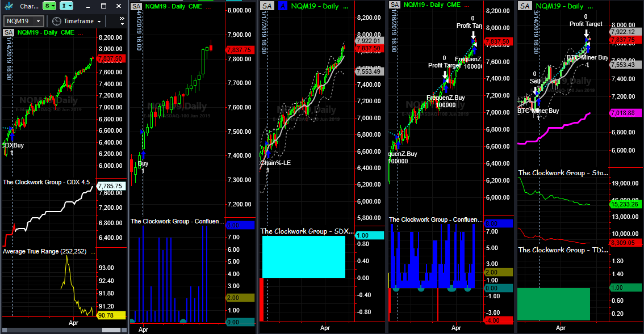This screenshot has height=334, width=644.
Task: Open the green S symbol-link dropdown
Action: 49,6
